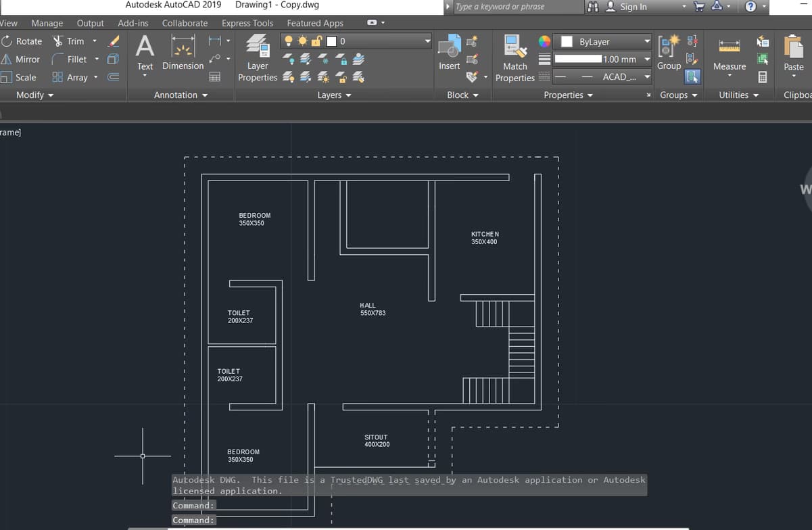
Task: Toggle the layer lock padlock icon
Action: click(316, 41)
